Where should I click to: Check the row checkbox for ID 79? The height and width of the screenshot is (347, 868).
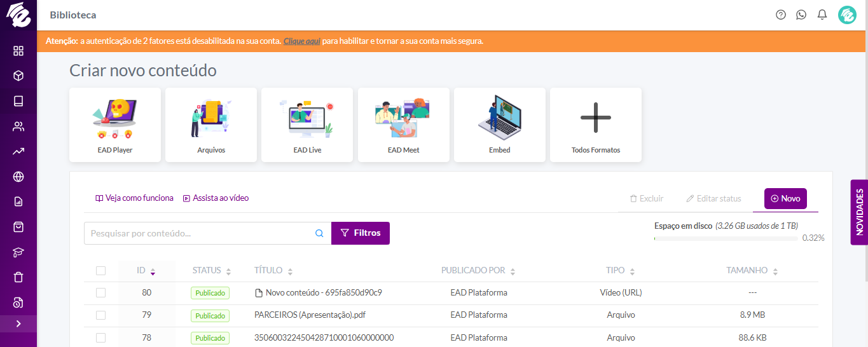tap(100, 315)
